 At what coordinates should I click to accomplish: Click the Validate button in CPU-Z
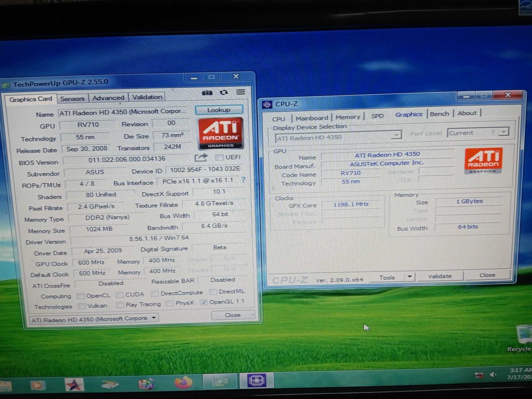click(440, 276)
